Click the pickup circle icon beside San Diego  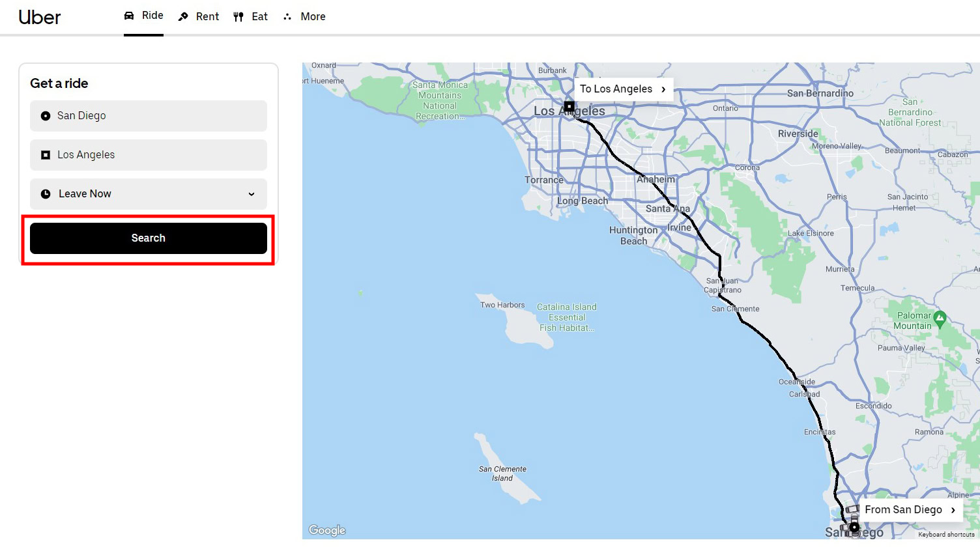click(x=46, y=116)
